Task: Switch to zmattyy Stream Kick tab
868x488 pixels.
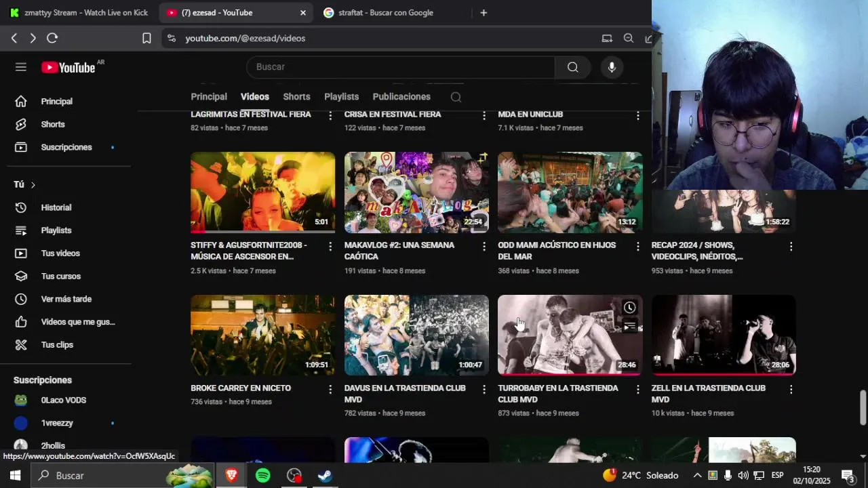Action: pyautogui.click(x=79, y=12)
